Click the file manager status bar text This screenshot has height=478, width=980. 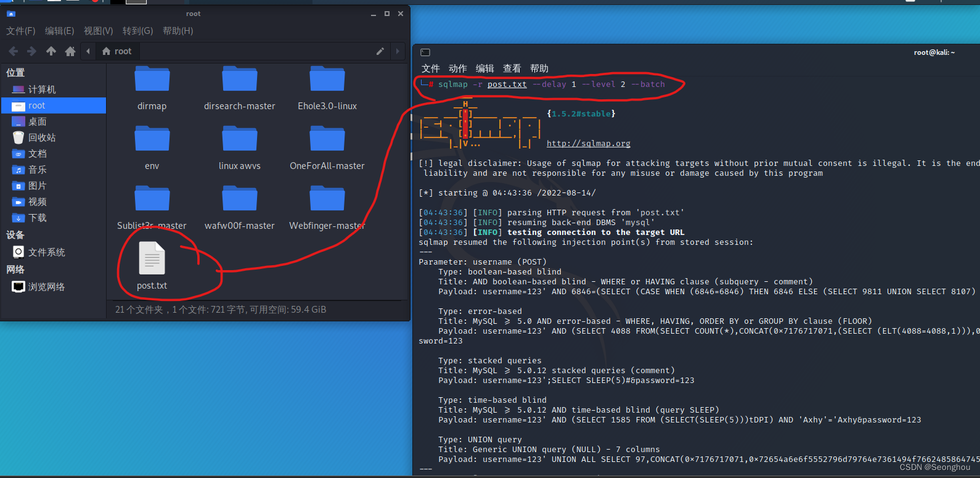[x=221, y=310]
